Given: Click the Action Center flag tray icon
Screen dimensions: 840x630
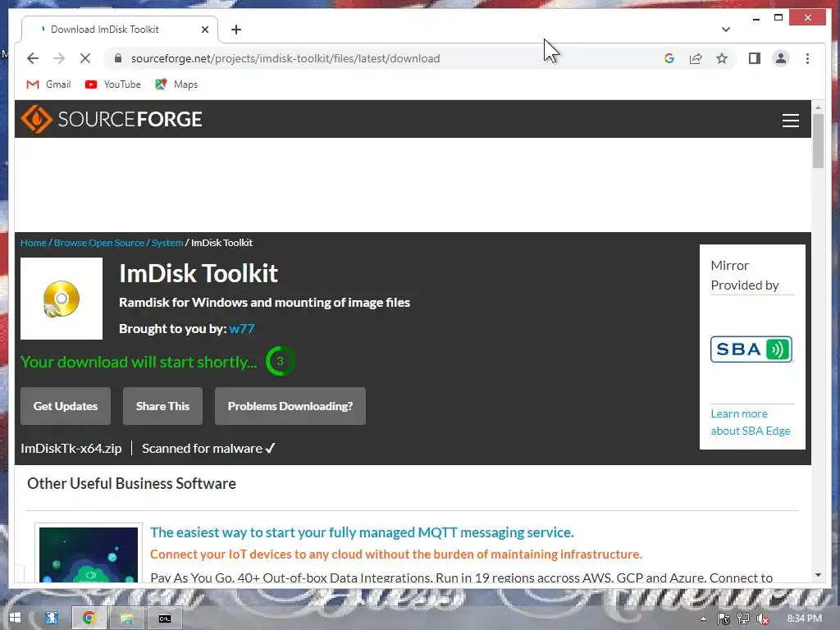Looking at the screenshot, I should tap(724, 619).
